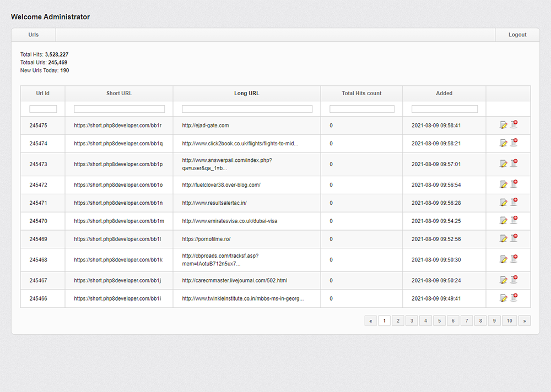Go to page 2 of results

point(398,320)
